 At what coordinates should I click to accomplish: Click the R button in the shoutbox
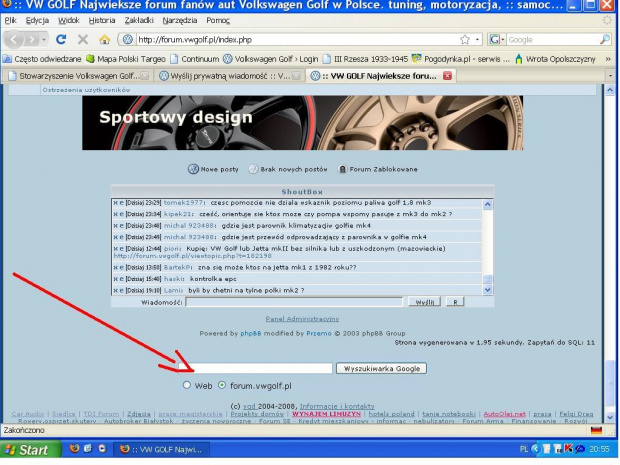click(455, 302)
